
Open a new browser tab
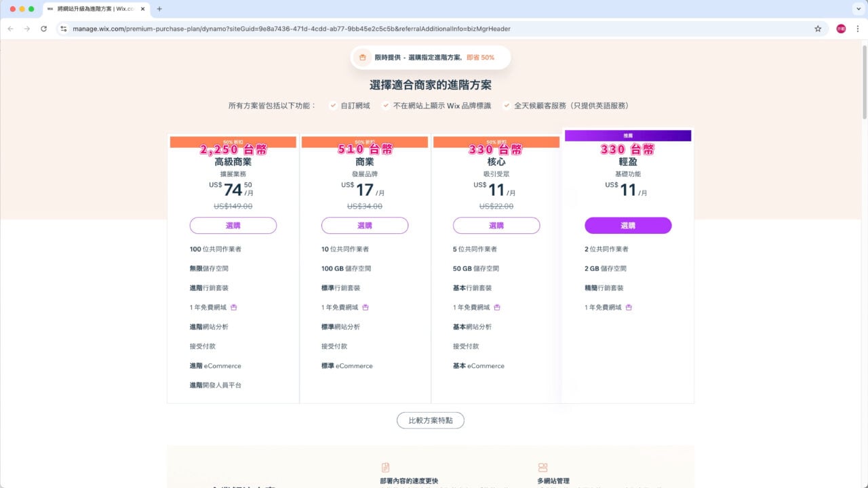[159, 9]
